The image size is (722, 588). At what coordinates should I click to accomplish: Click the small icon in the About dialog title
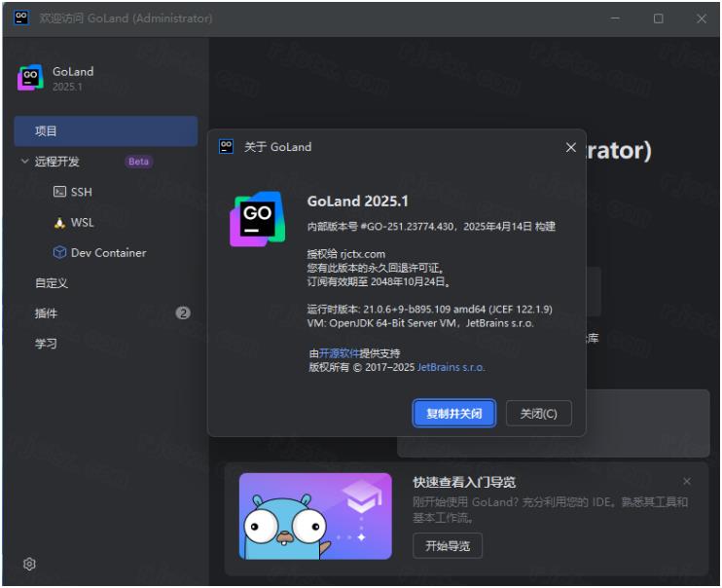point(226,147)
